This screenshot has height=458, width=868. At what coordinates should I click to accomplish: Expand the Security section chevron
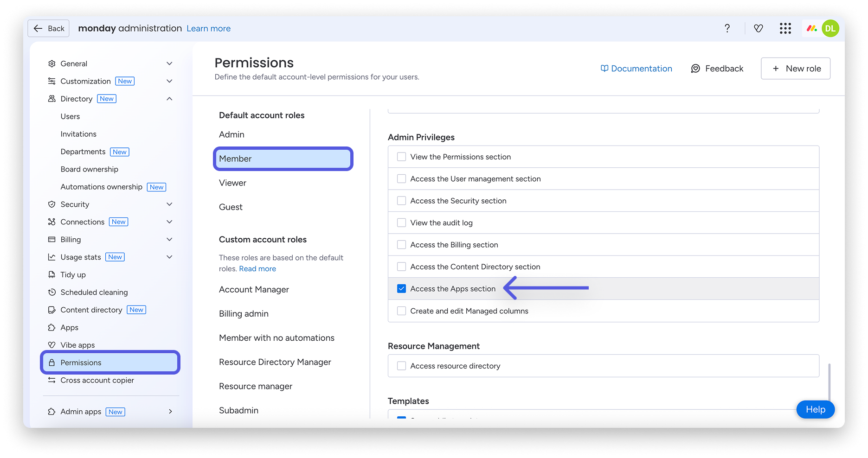[170, 204]
